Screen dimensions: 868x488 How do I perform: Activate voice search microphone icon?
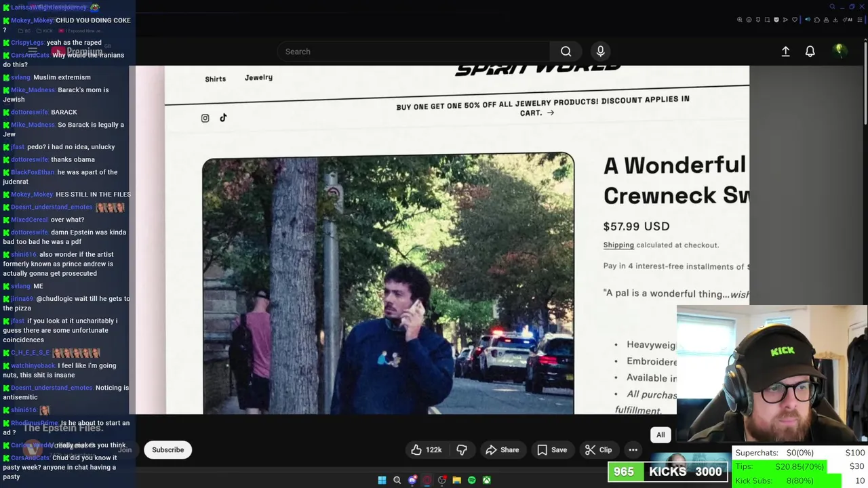600,52
